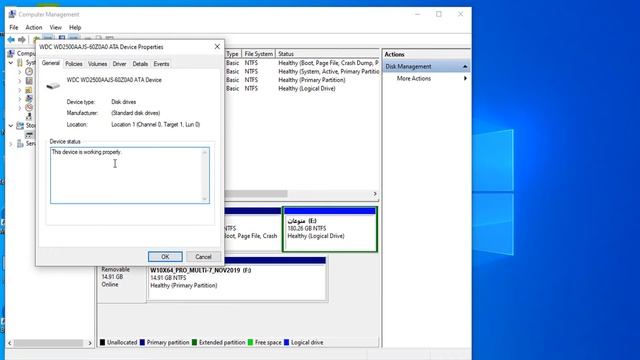
Task: Select the 'Healthy (Logical Drive)' volume list row
Action: point(302,89)
